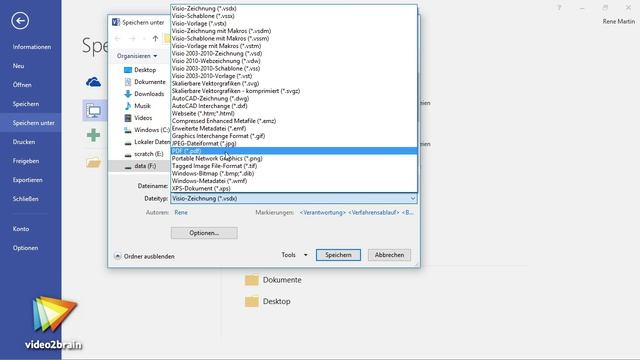Open Dokumente in dialog navigation pane
The width and height of the screenshot is (640, 360).
tap(145, 82)
